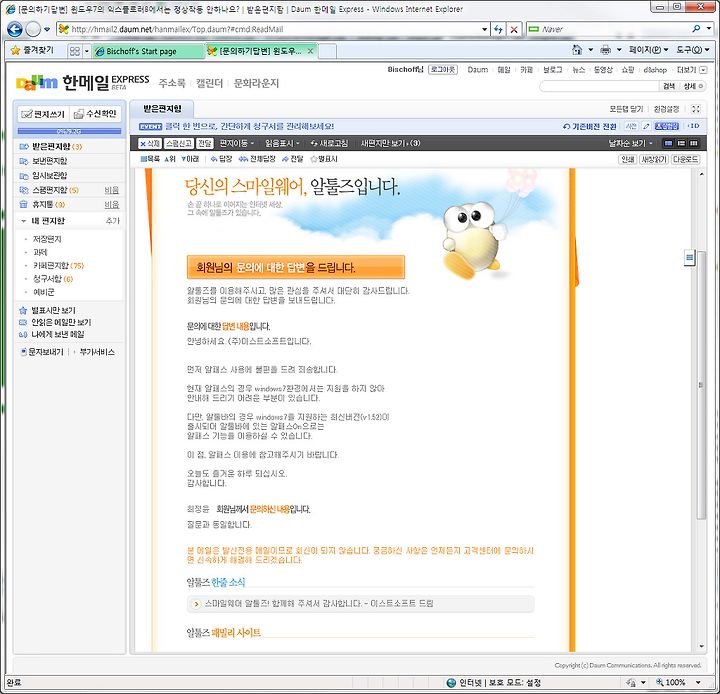Click the magnifier search icon in IE
720x694 pixels.
696,29
